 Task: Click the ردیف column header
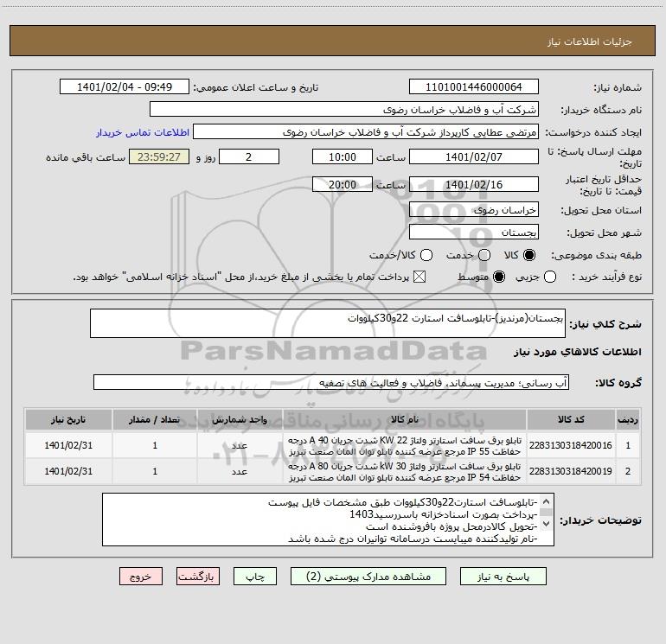(628, 419)
